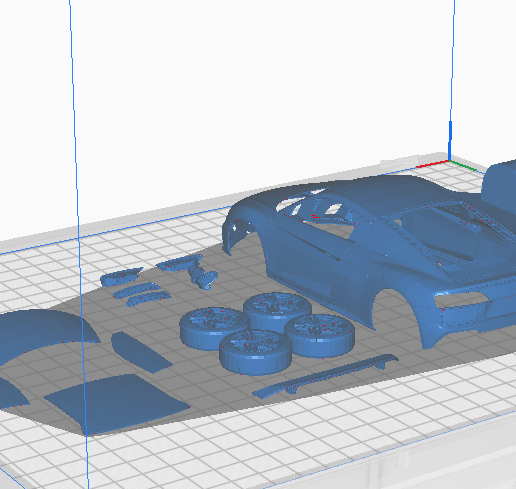Viewport: 516px width, 489px height.
Task: Select the long thin strip part below wheels
Action: 325,376
